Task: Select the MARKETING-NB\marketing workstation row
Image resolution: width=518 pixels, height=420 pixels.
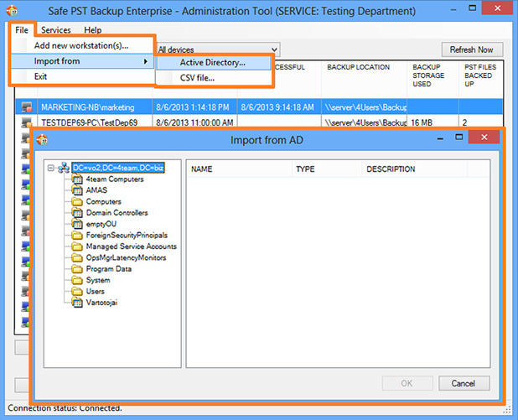Action: click(x=259, y=107)
